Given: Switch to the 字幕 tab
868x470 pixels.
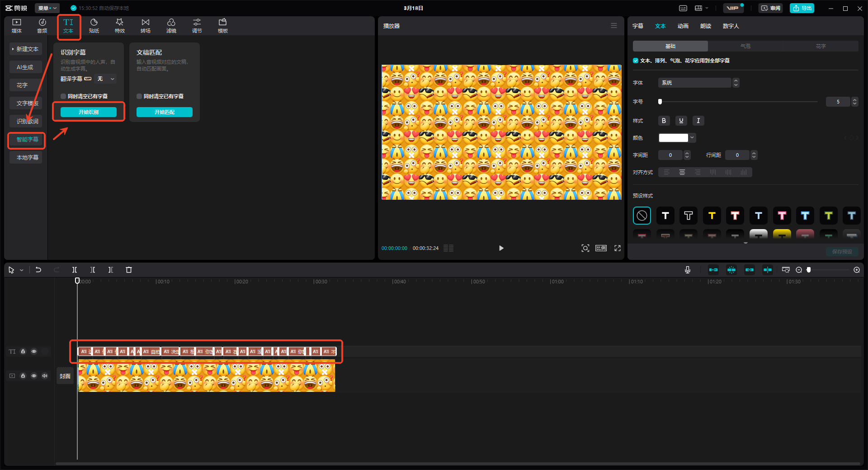Looking at the screenshot, I should pyautogui.click(x=638, y=26).
